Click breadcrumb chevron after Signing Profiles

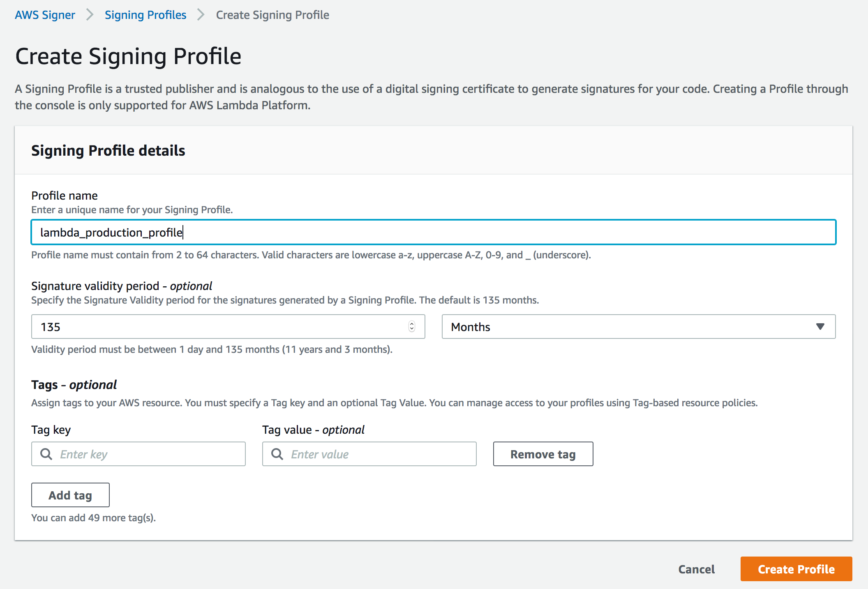[201, 15]
